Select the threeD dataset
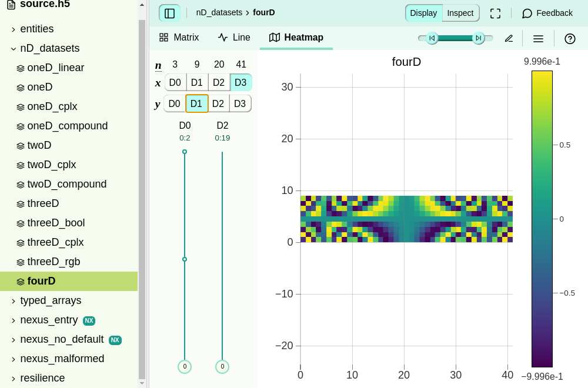 (69, 203)
